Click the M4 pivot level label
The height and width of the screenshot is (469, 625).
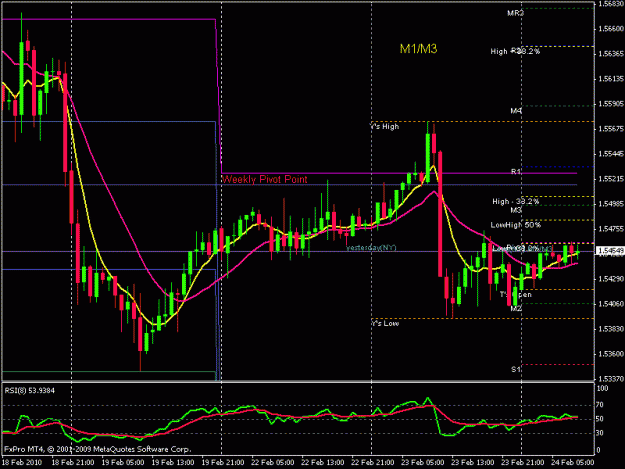pos(516,110)
